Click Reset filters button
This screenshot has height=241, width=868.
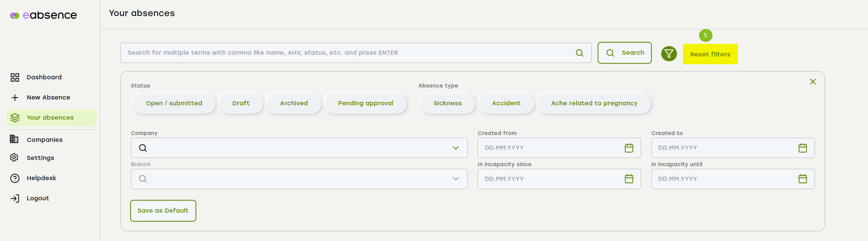(710, 54)
